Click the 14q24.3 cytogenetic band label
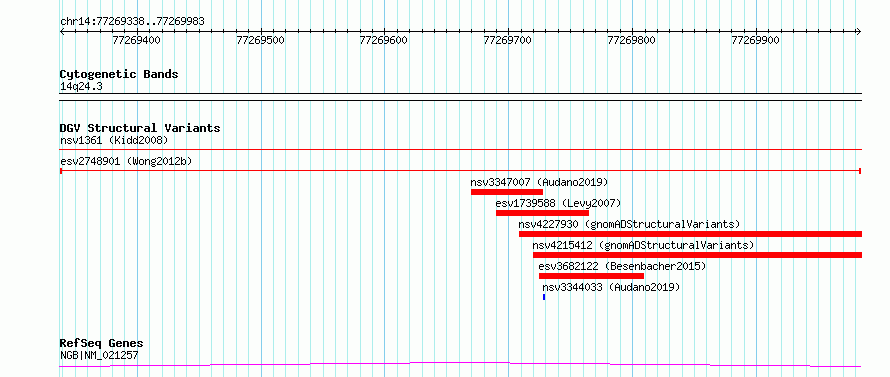Image resolution: width=890 pixels, height=377 pixels. tap(81, 86)
